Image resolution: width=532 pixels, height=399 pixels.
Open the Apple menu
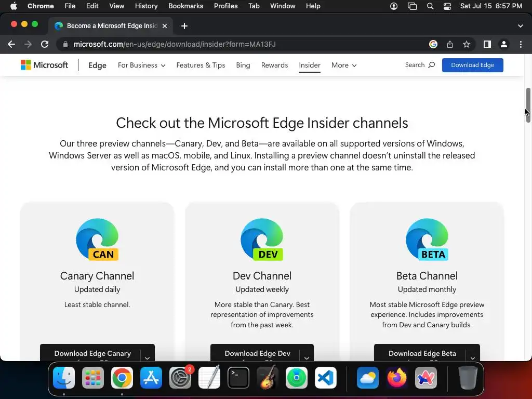click(14, 6)
